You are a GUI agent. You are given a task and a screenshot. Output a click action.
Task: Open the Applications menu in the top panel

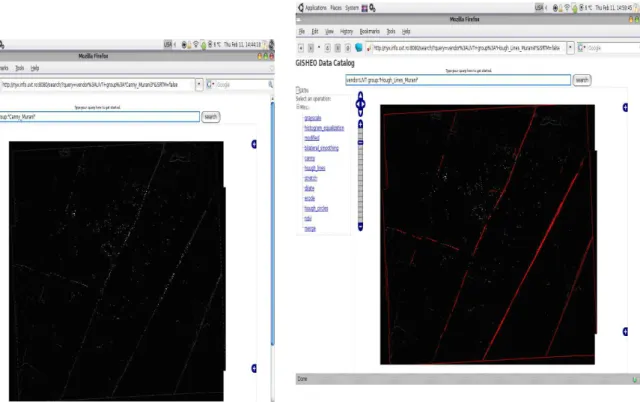(x=316, y=8)
